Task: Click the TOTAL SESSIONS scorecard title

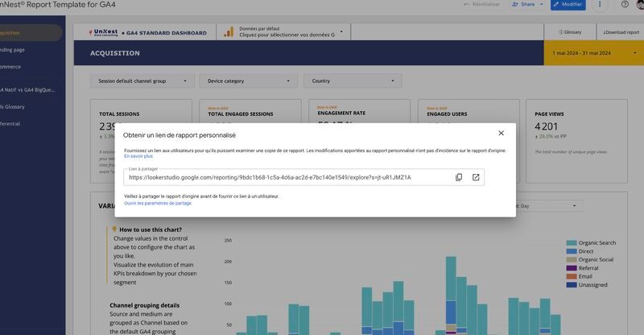Action: (x=119, y=114)
